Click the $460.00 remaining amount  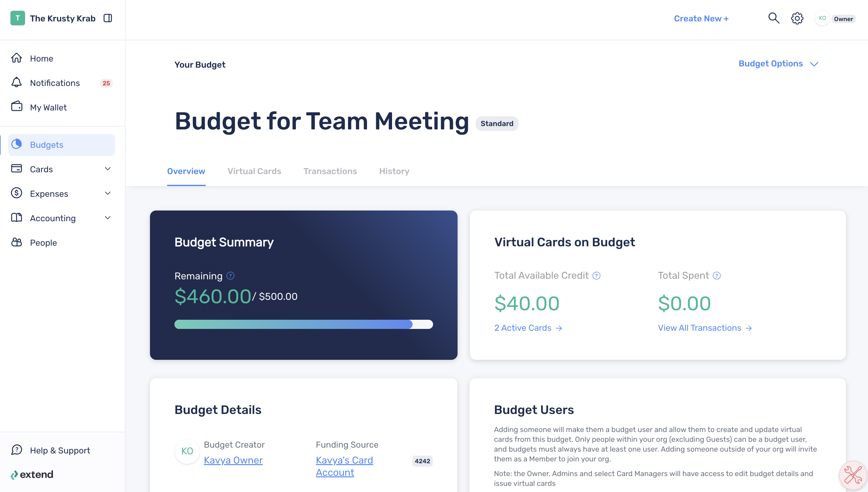tap(213, 296)
